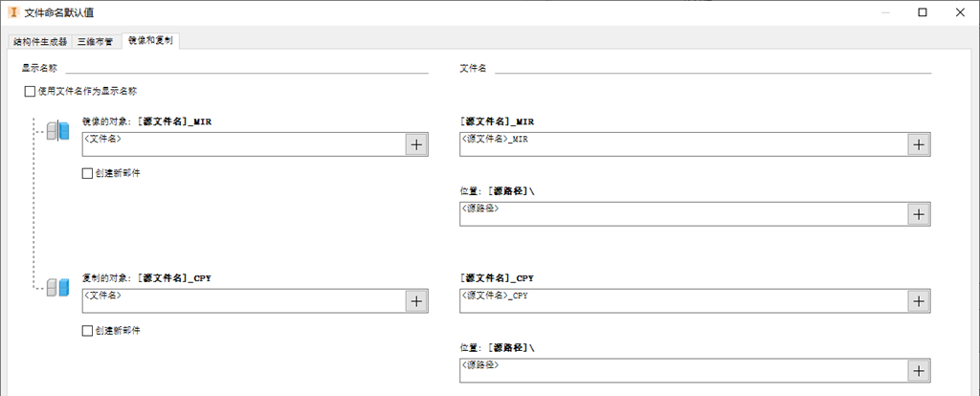This screenshot has width=980, height=396.
Task: Click the plus button beside the _CPY file name field
Action: tap(918, 300)
